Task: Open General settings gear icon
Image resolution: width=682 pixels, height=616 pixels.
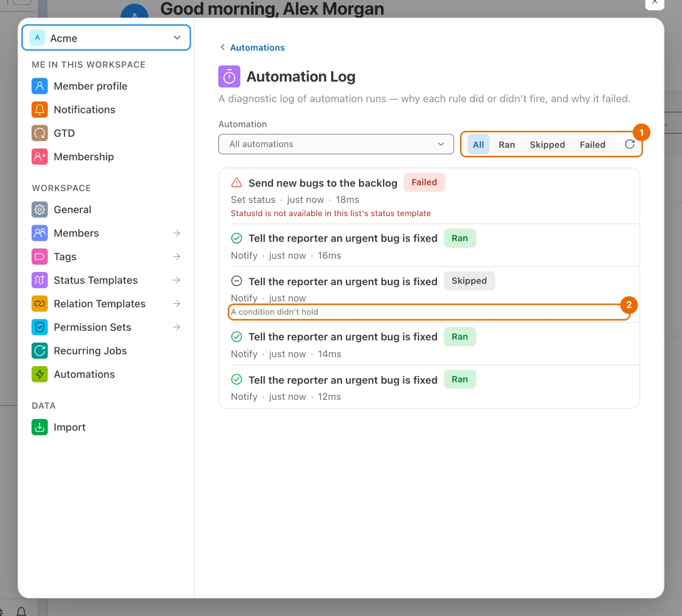Action: pyautogui.click(x=40, y=210)
